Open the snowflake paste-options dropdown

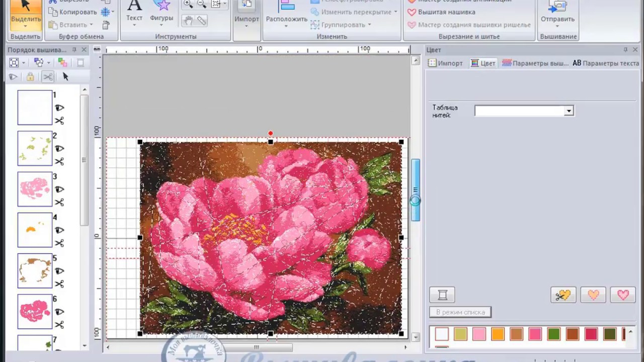pos(113,12)
